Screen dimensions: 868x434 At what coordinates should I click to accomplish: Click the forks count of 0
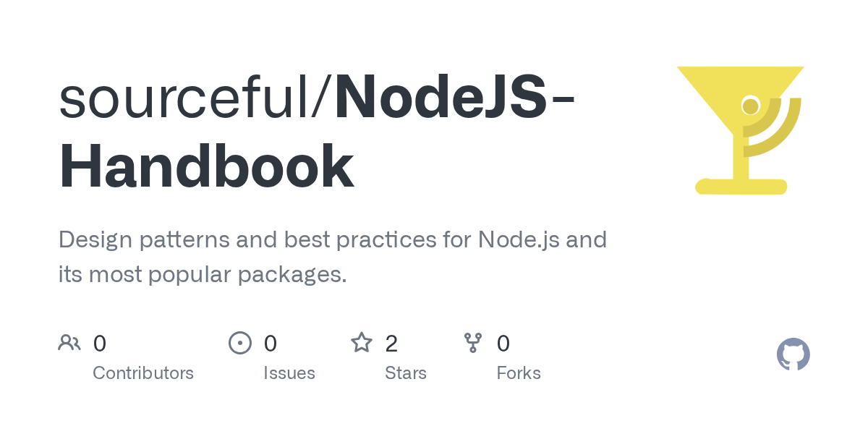503,343
